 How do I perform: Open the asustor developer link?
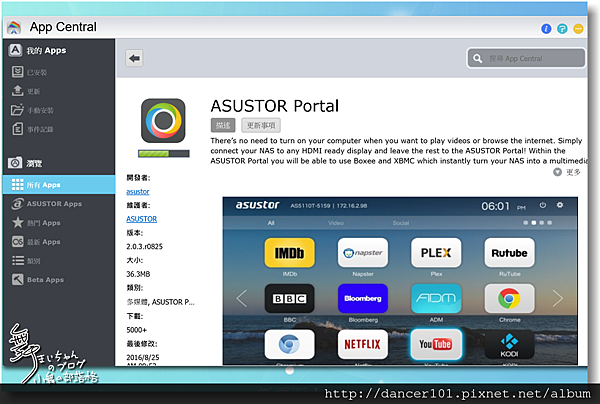coord(138,191)
